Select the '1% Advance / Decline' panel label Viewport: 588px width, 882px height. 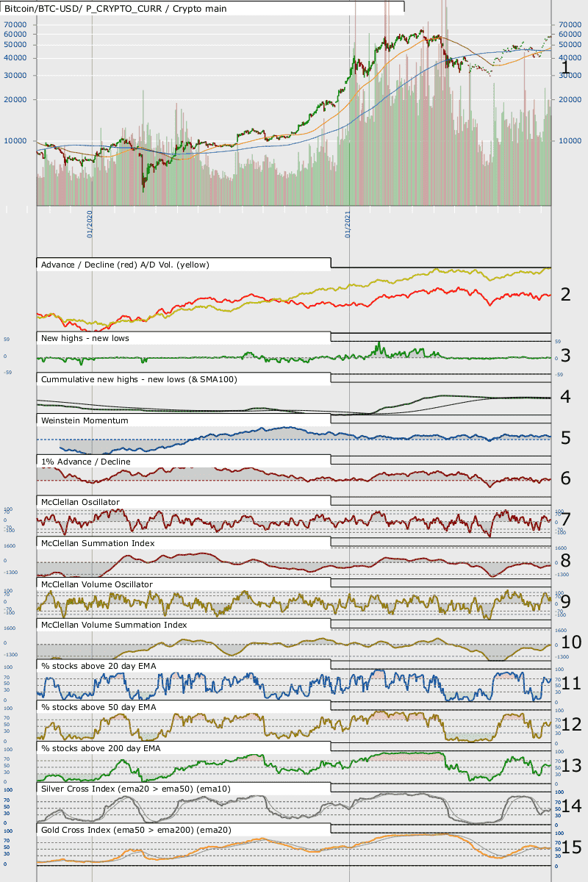[86, 462]
